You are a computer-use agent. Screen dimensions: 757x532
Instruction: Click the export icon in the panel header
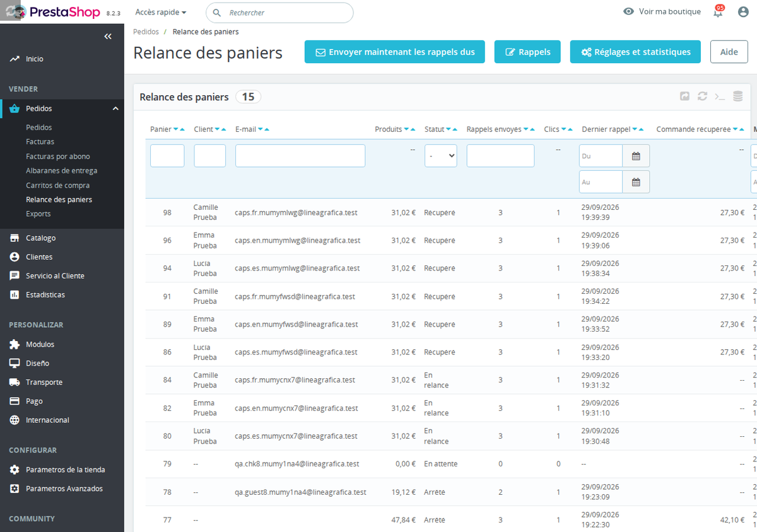click(x=684, y=96)
